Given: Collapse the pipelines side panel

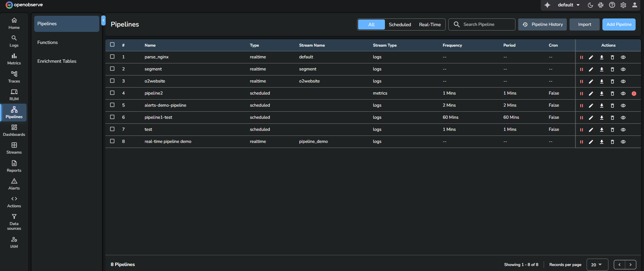Looking at the screenshot, I should point(103,20).
